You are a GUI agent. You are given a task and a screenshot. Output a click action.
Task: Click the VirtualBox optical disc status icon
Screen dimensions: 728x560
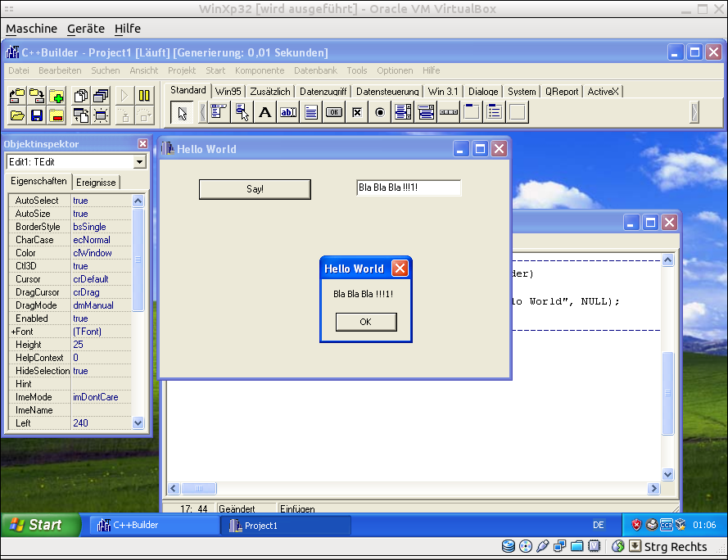526,546
